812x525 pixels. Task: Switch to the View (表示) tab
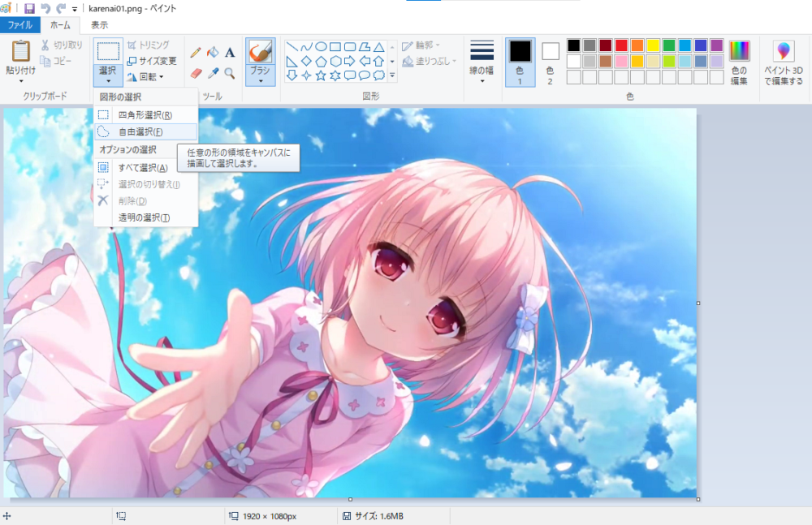(x=99, y=25)
